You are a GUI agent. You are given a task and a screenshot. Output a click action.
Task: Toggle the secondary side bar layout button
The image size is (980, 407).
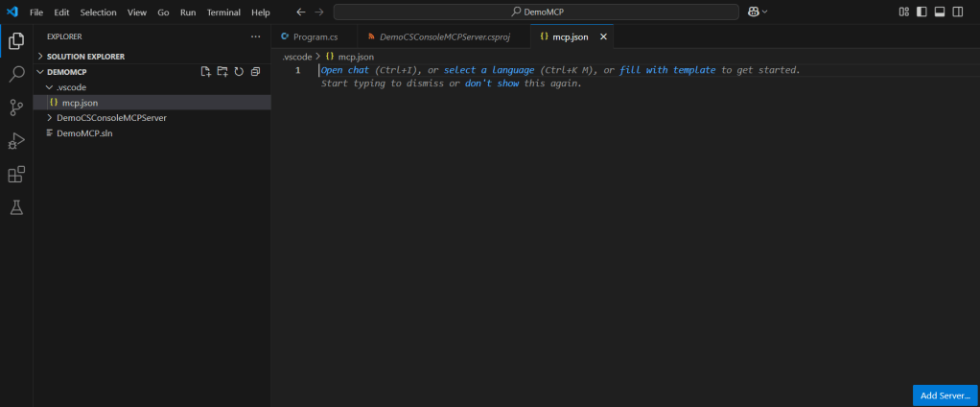coord(956,12)
